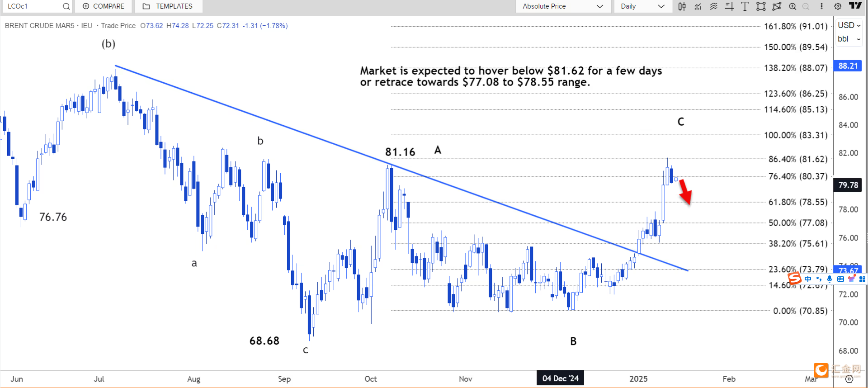Click the 76.76 price annotation
868x388 pixels.
click(x=53, y=217)
